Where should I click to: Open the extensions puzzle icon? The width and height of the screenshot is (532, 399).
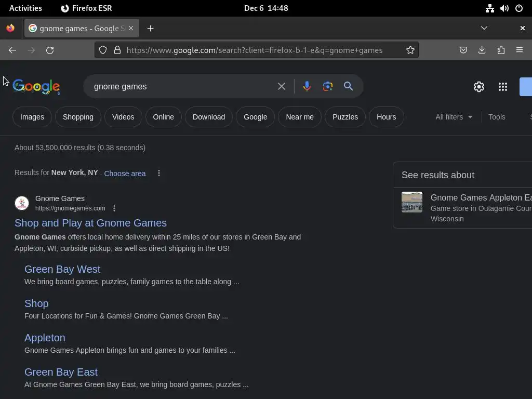click(x=501, y=50)
